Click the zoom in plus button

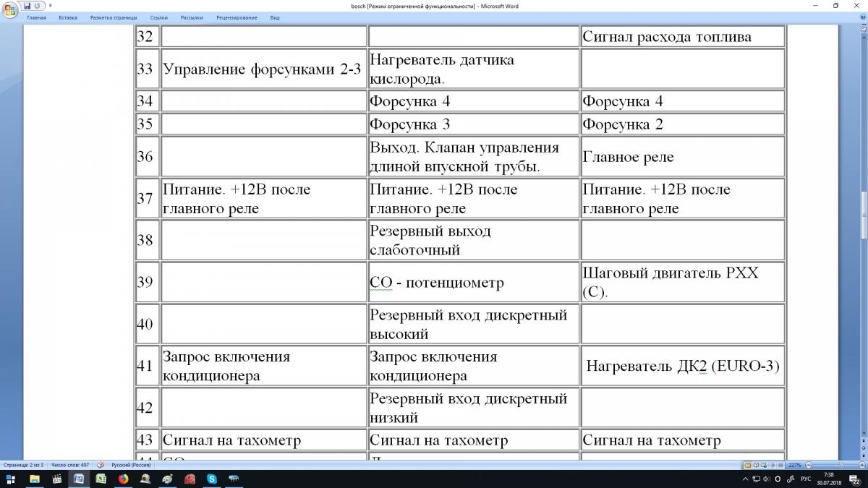[x=862, y=465]
